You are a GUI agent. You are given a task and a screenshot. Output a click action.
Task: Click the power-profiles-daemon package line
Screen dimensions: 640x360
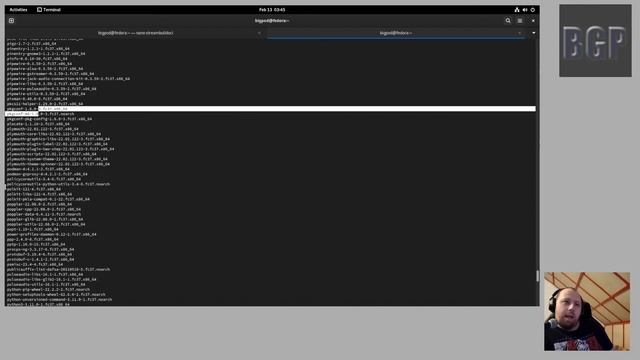point(52,234)
